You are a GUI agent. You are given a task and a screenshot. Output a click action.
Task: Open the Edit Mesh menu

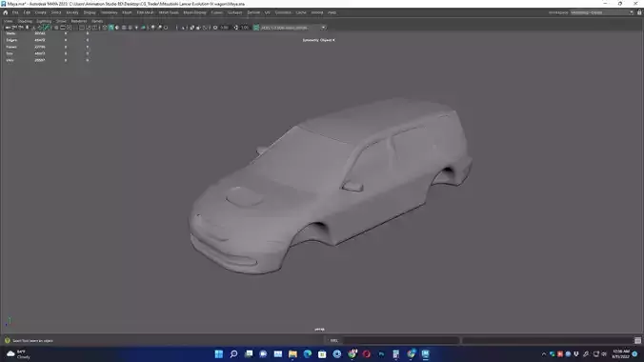[145, 12]
